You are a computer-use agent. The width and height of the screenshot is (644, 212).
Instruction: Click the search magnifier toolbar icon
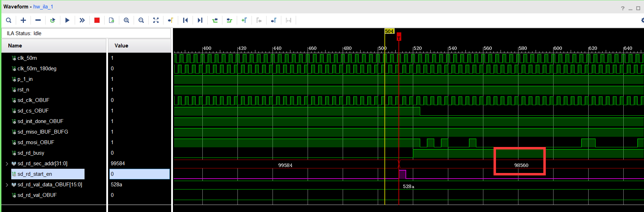[x=9, y=20]
